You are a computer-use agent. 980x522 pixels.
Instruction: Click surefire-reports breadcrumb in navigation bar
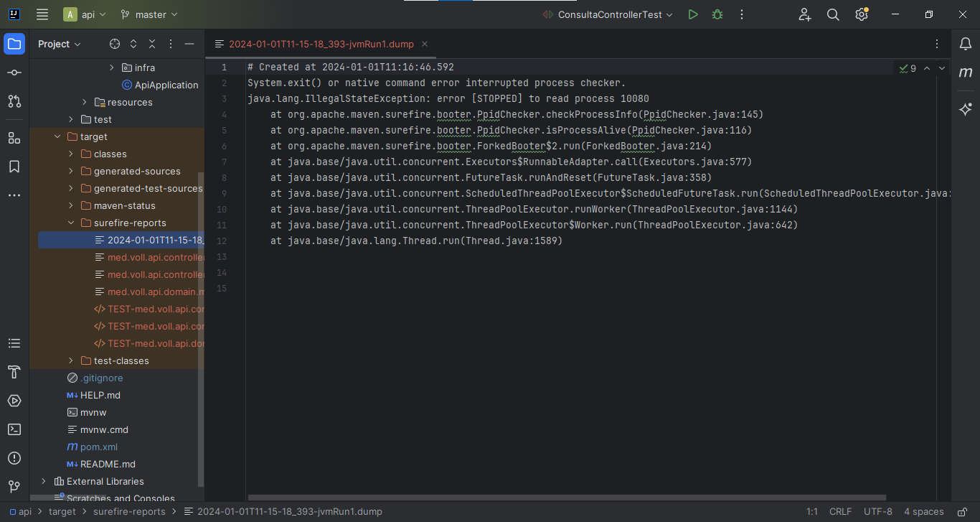(x=129, y=512)
